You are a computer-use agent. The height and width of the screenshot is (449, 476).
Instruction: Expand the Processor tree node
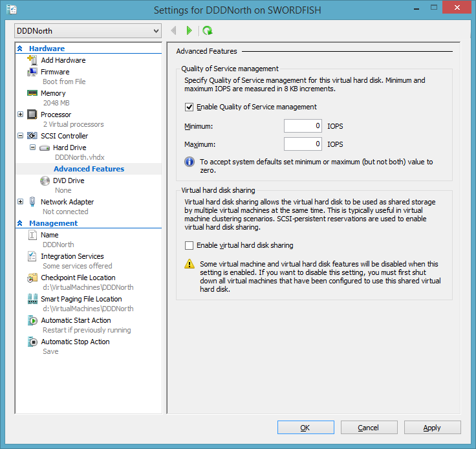[x=20, y=115]
